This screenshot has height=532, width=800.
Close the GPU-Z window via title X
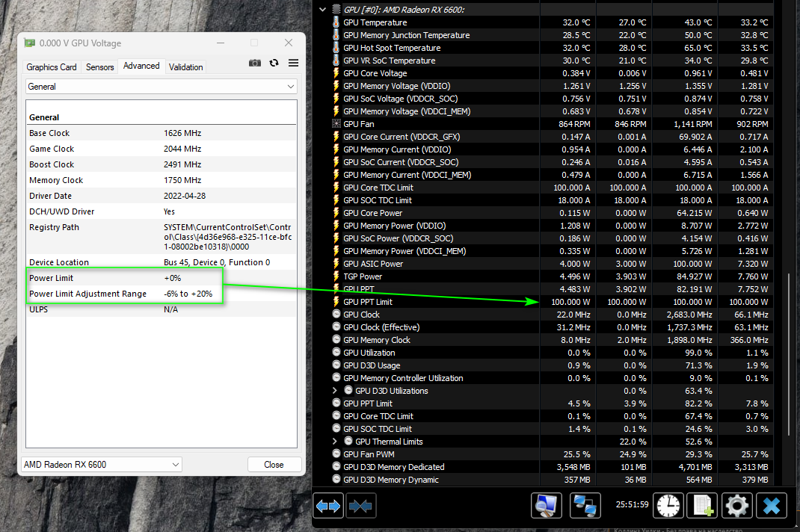pyautogui.click(x=289, y=43)
